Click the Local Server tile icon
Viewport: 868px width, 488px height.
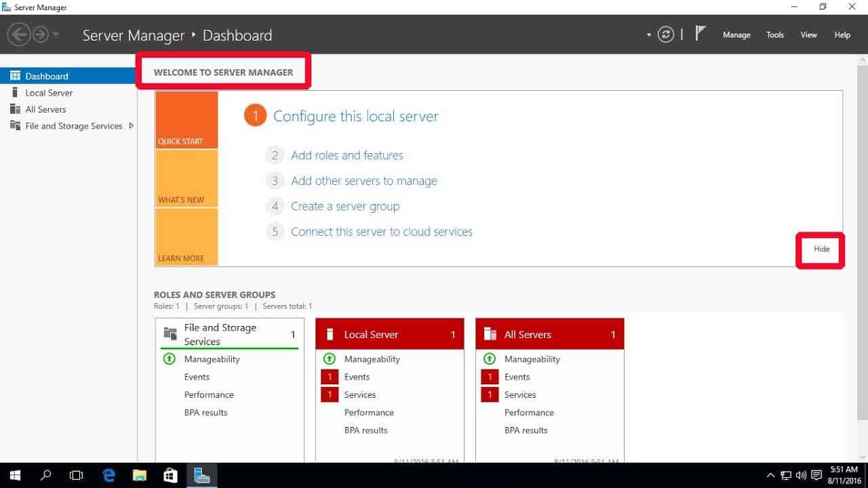[330, 334]
